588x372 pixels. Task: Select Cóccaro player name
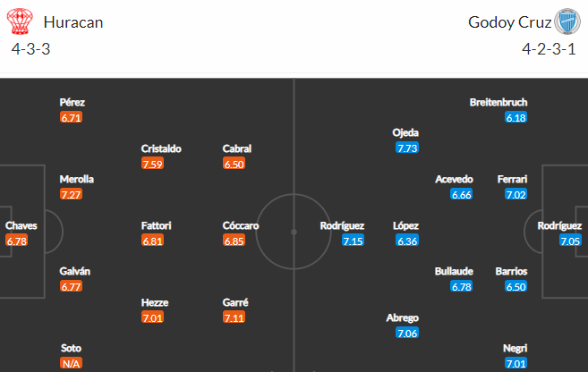pyautogui.click(x=241, y=225)
